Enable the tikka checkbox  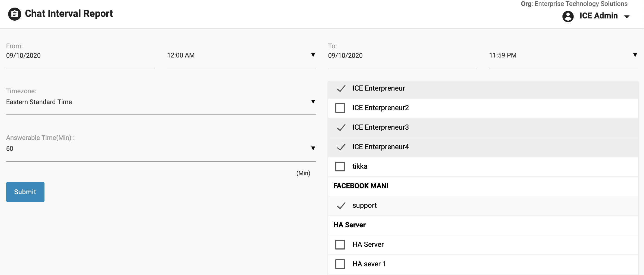pos(340,167)
